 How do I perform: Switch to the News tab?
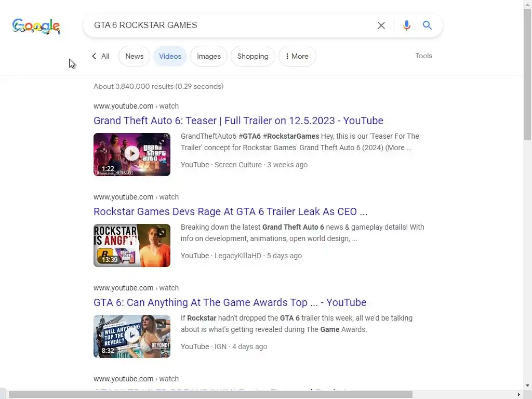(135, 56)
